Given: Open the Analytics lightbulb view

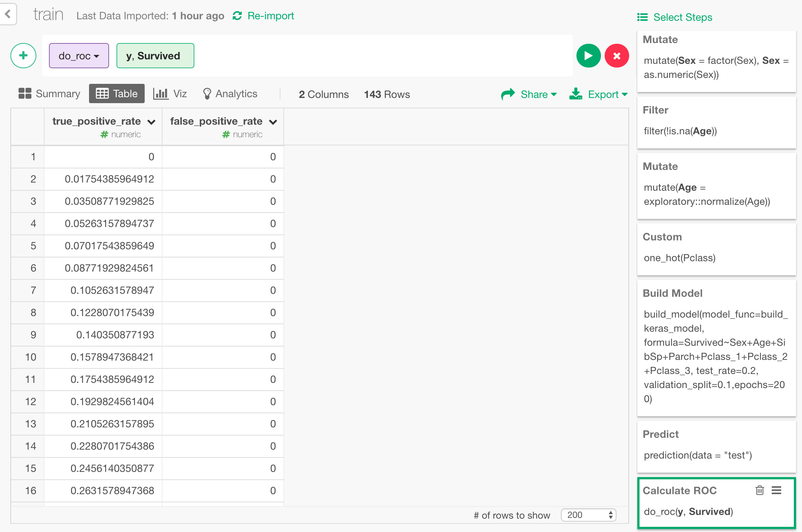Looking at the screenshot, I should tap(230, 93).
